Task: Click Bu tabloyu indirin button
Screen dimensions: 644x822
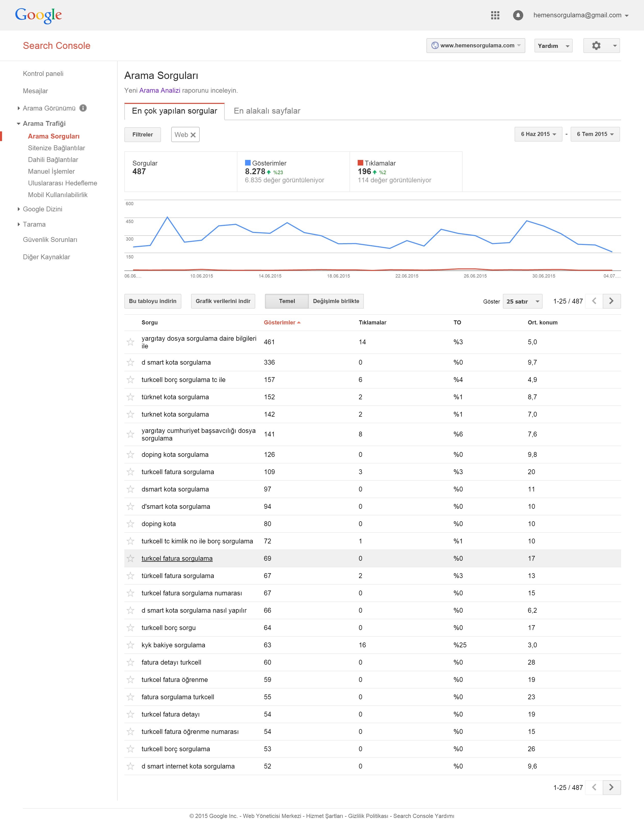Action: tap(153, 301)
